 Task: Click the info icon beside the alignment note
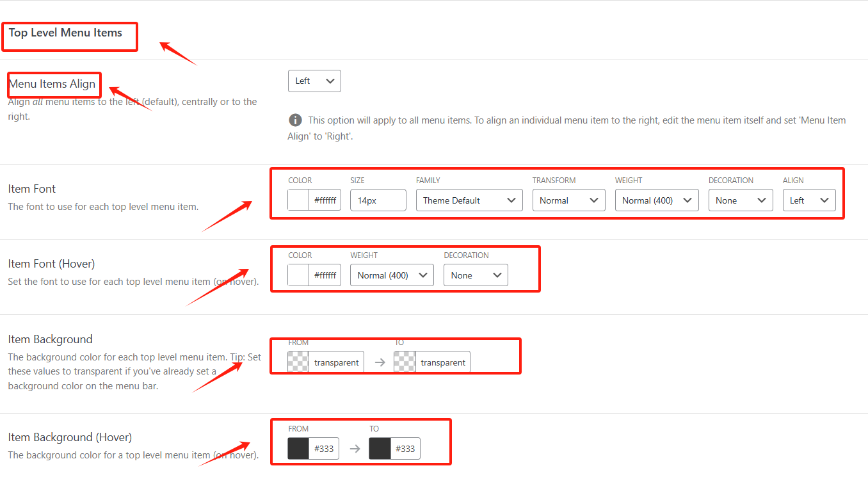[x=295, y=120]
